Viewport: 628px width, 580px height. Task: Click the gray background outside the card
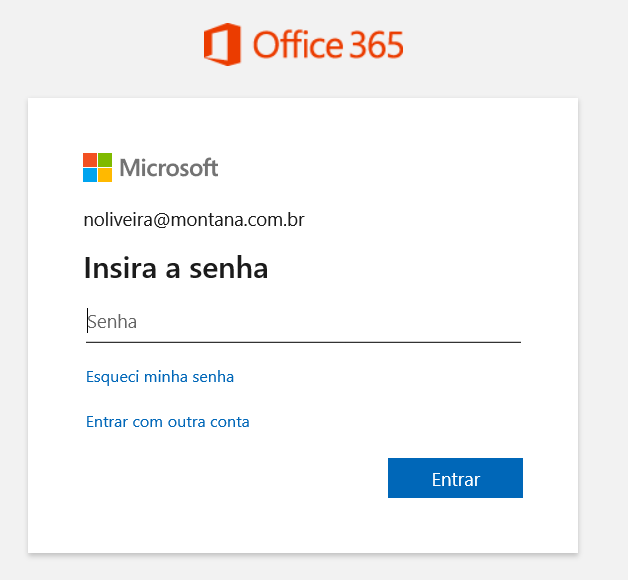click(602, 300)
